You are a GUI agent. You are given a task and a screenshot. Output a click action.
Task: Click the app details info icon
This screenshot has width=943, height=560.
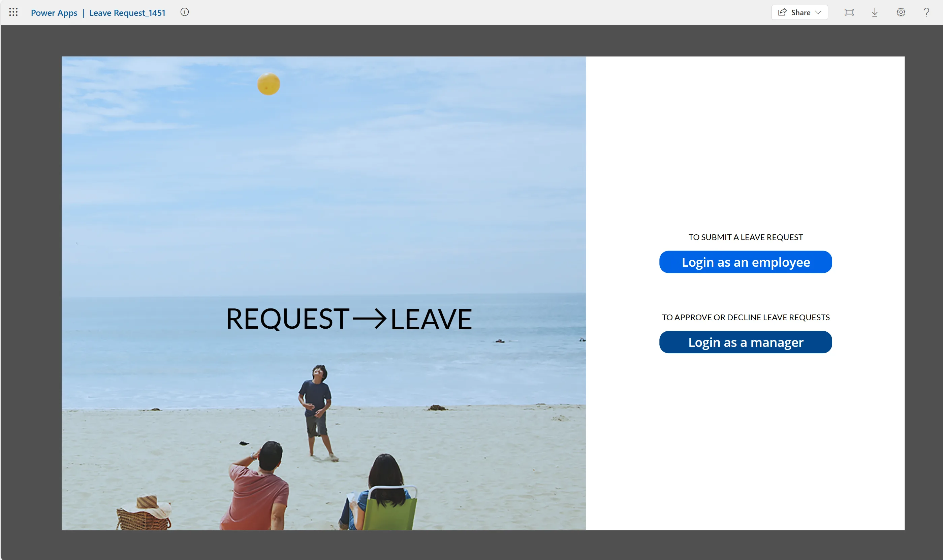pyautogui.click(x=185, y=12)
